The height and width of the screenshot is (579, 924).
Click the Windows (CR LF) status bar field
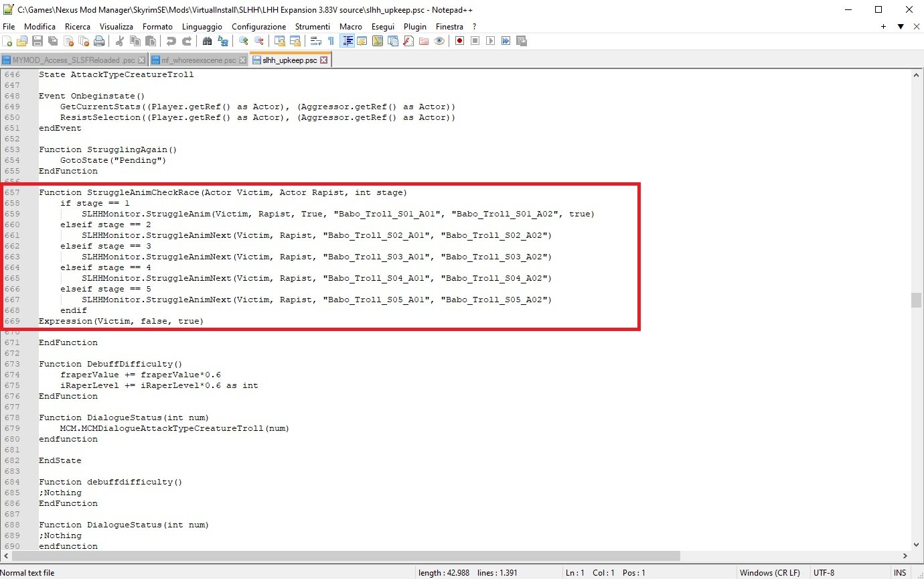pos(770,573)
